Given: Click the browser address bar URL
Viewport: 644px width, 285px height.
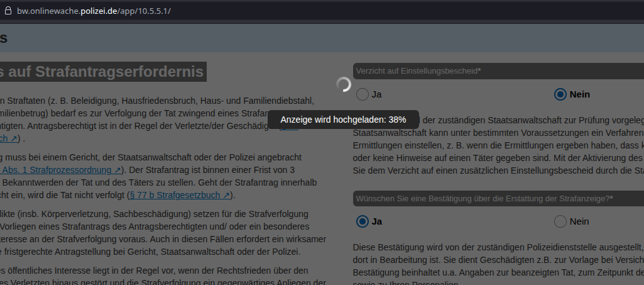Looking at the screenshot, I should [x=94, y=11].
